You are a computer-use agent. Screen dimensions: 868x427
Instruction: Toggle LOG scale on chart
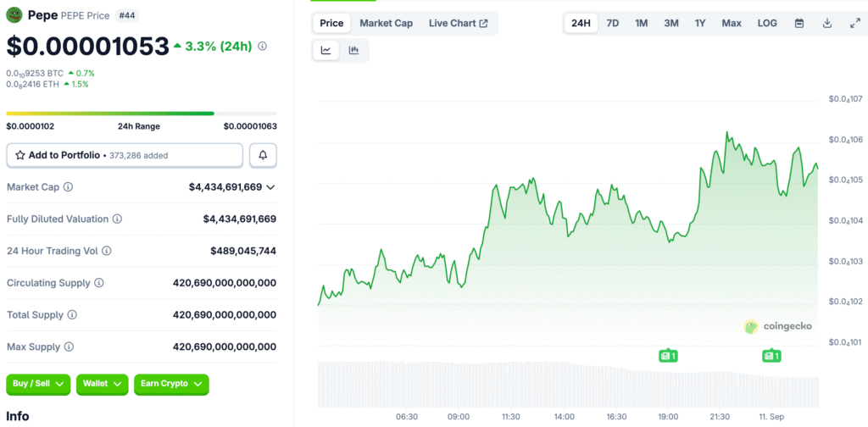click(767, 23)
